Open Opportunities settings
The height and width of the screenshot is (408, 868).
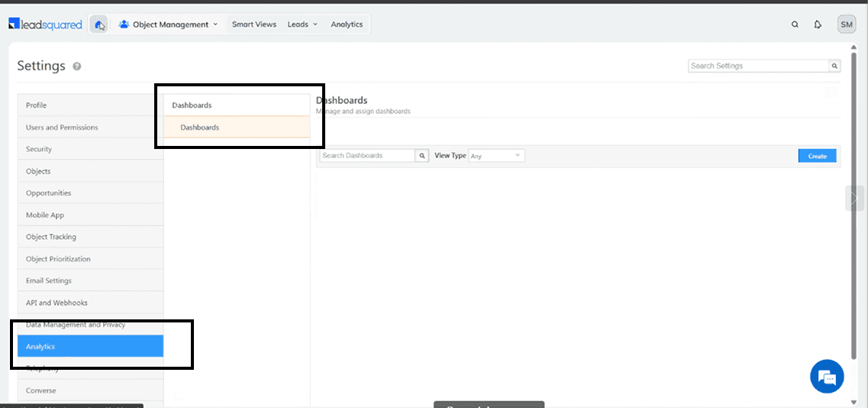(x=90, y=193)
